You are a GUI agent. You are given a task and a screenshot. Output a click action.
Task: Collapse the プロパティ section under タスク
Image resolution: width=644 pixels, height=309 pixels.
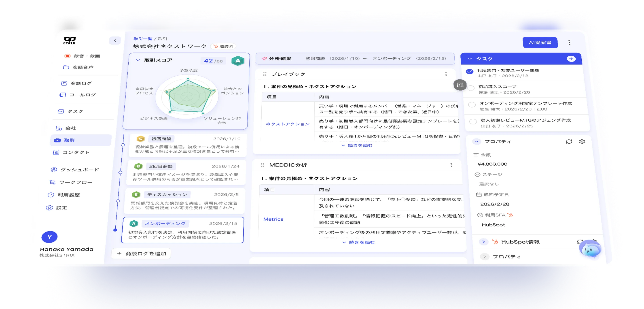coord(477,141)
